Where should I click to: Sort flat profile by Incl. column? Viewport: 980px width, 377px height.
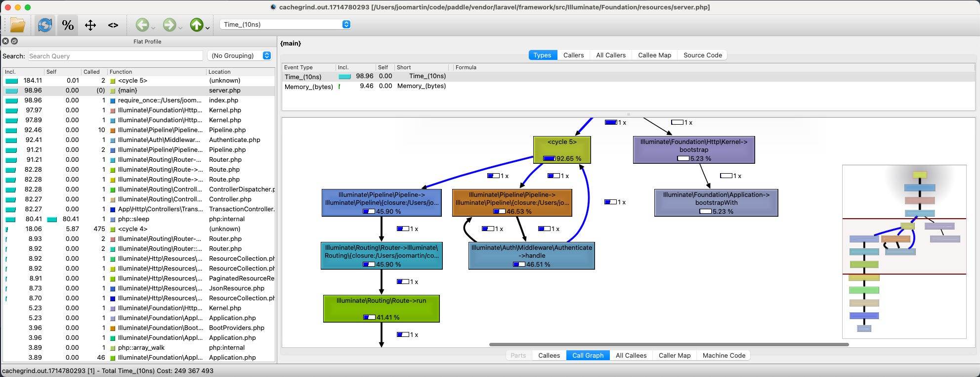click(23, 72)
